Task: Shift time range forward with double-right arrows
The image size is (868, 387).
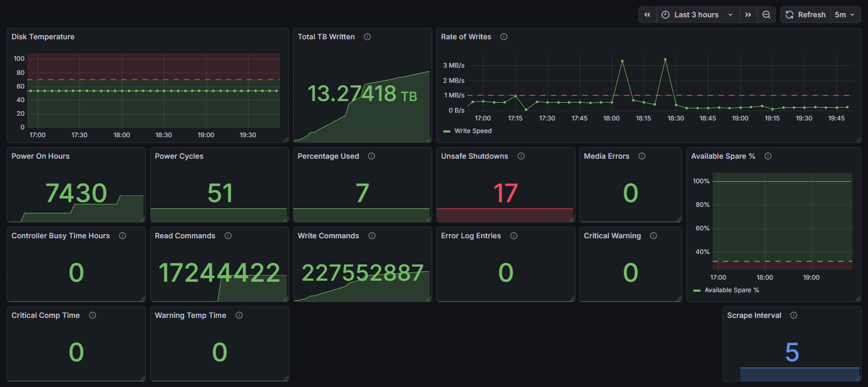Action: 748,15
